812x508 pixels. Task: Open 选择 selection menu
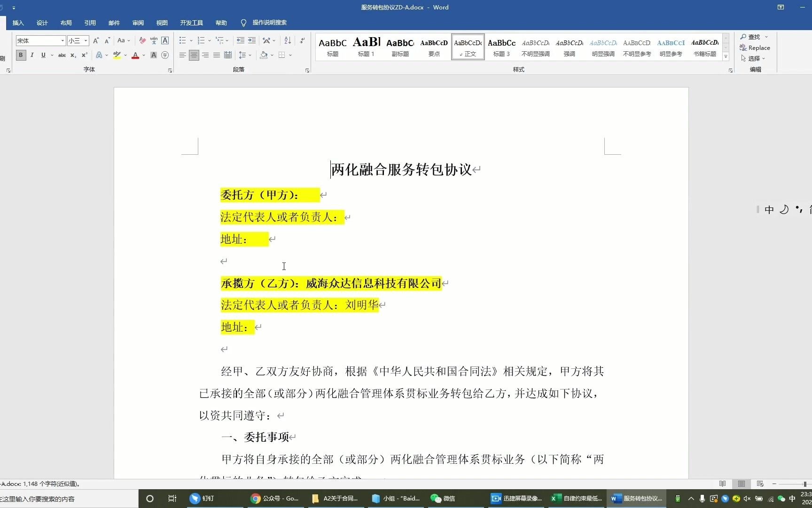[x=753, y=58]
